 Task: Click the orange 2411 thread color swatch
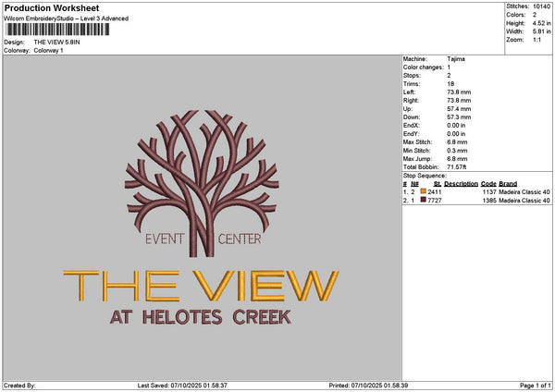tap(423, 191)
